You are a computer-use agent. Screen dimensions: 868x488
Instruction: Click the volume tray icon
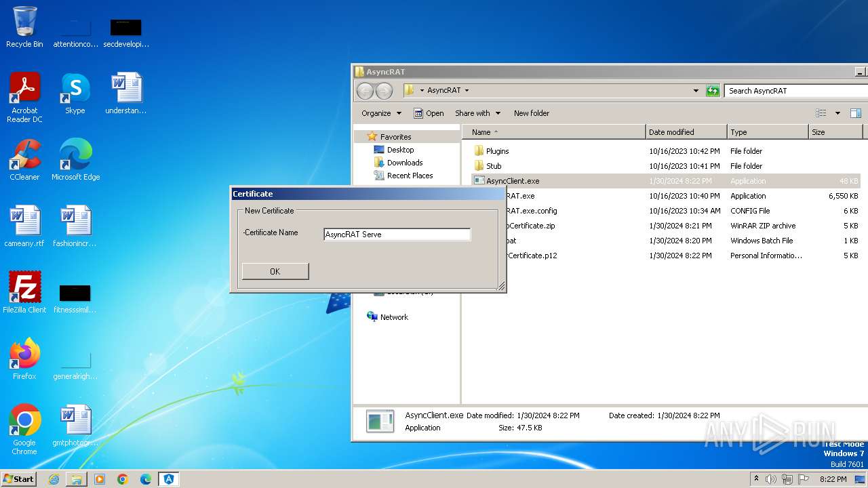click(770, 479)
